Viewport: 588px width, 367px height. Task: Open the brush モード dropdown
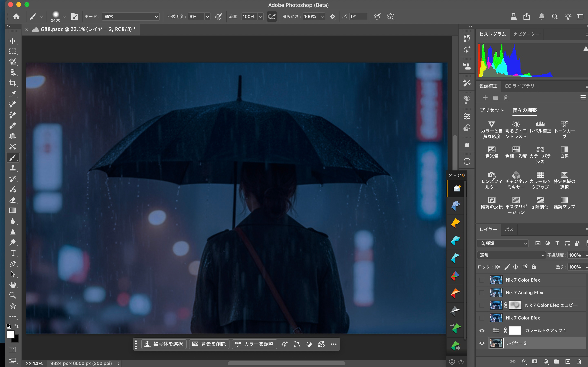[x=131, y=17]
